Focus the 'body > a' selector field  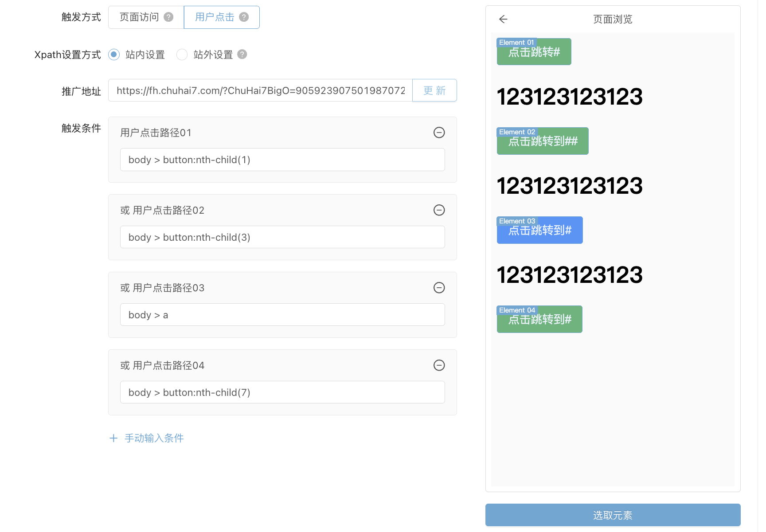coord(282,315)
